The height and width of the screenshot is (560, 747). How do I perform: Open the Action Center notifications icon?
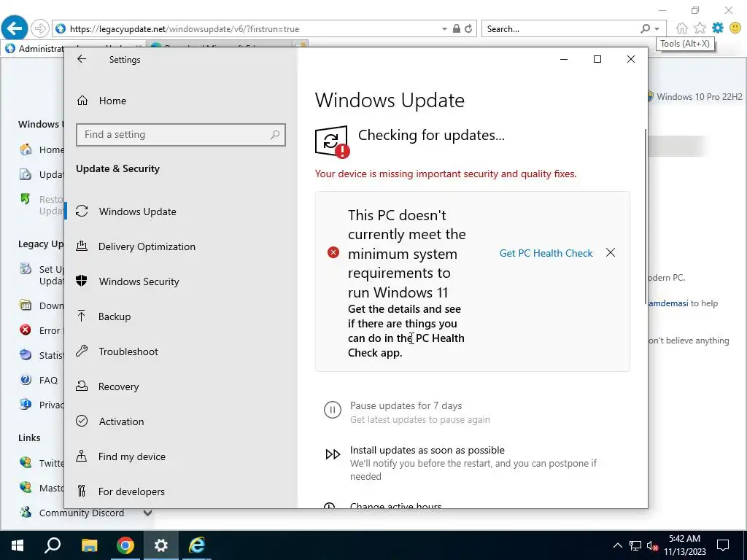click(x=723, y=545)
